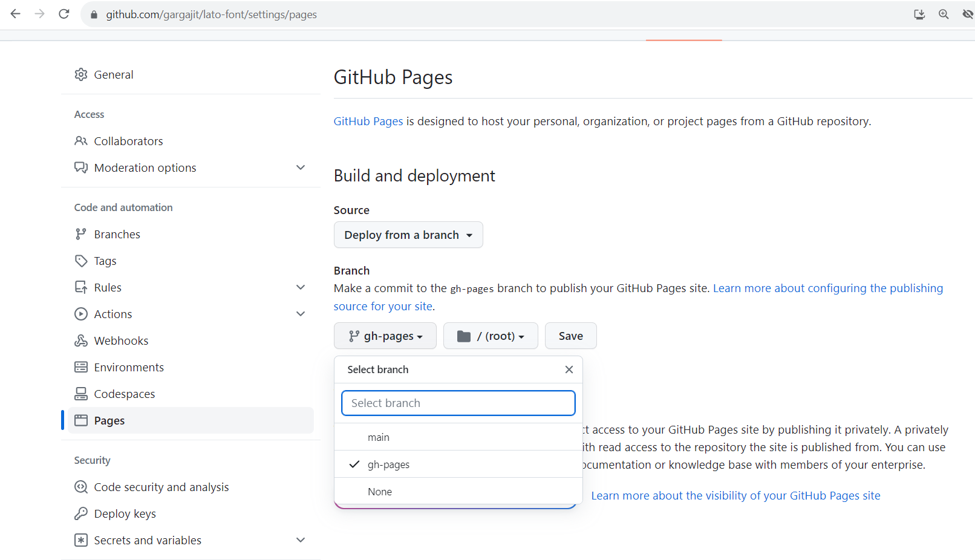Viewport: 975px width, 560px height.
Task: Select the gh-pages branch option
Action: pos(458,464)
